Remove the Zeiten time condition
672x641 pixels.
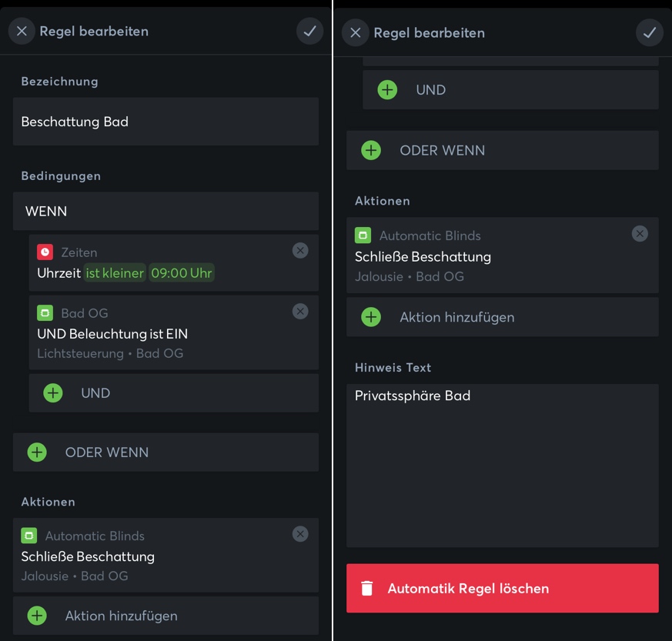pos(300,250)
